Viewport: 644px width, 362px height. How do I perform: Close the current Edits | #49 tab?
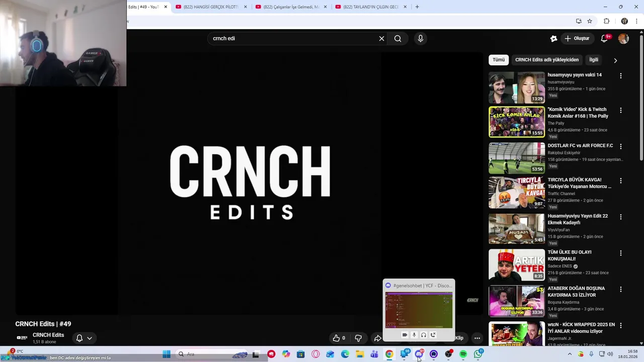166,7
